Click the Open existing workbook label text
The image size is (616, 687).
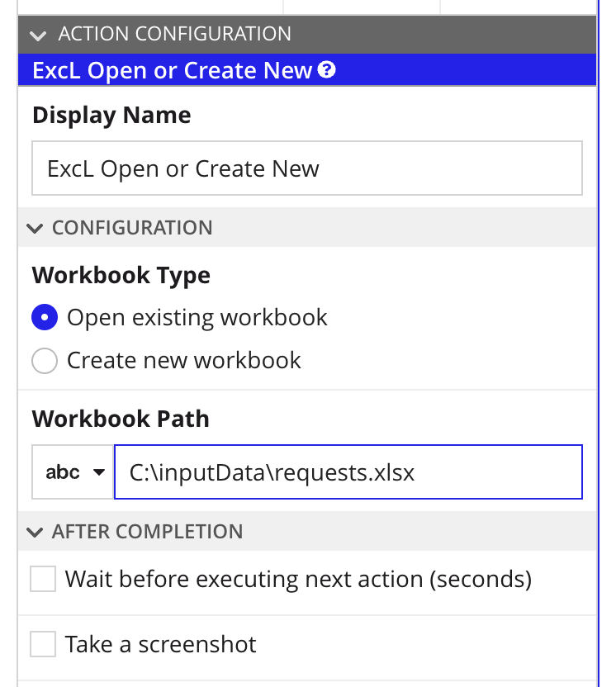(x=197, y=318)
